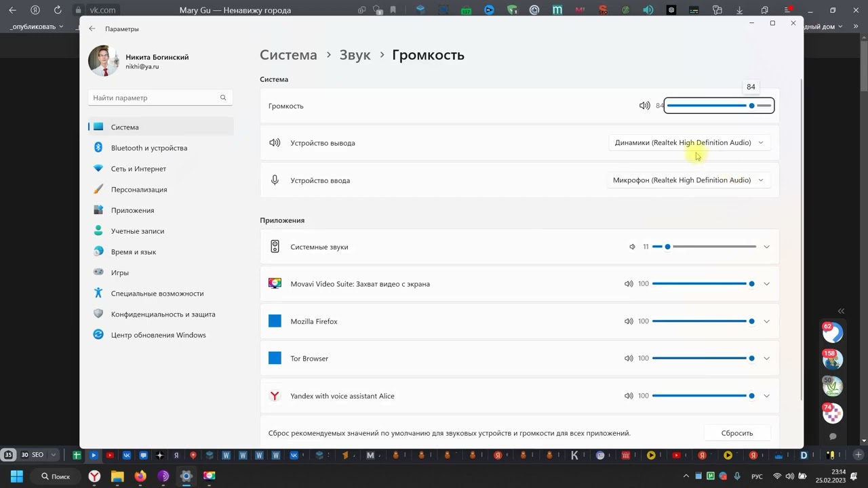The height and width of the screenshot is (488, 868).
Task: Expand the Tor Browser row
Action: (766, 359)
